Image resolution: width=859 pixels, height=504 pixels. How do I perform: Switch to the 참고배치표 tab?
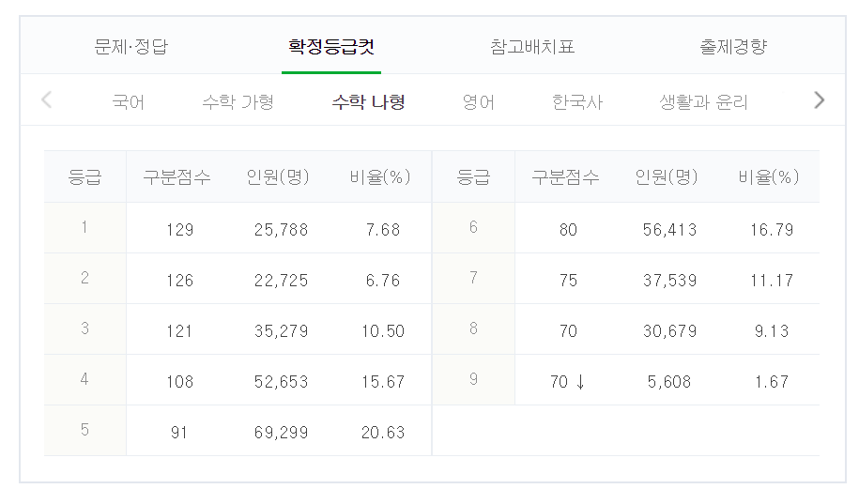click(532, 47)
